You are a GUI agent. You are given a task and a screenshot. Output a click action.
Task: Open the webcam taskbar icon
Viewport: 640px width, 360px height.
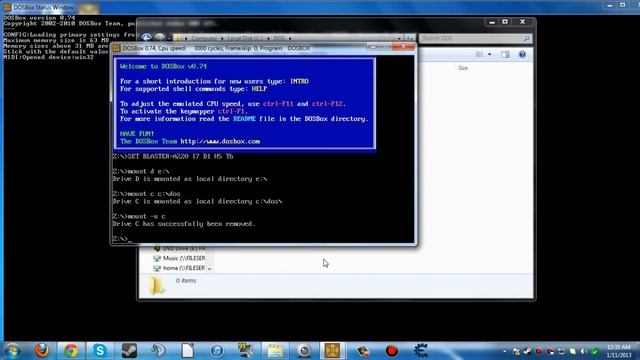(304, 351)
